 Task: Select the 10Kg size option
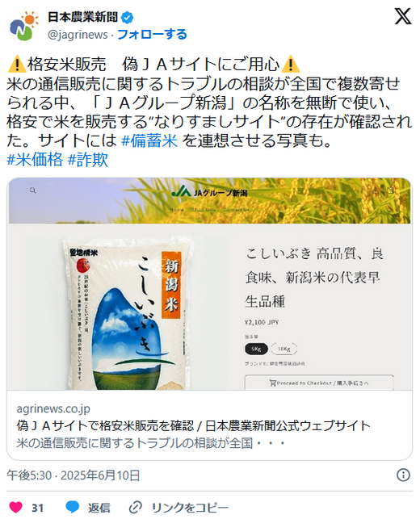coord(283,349)
